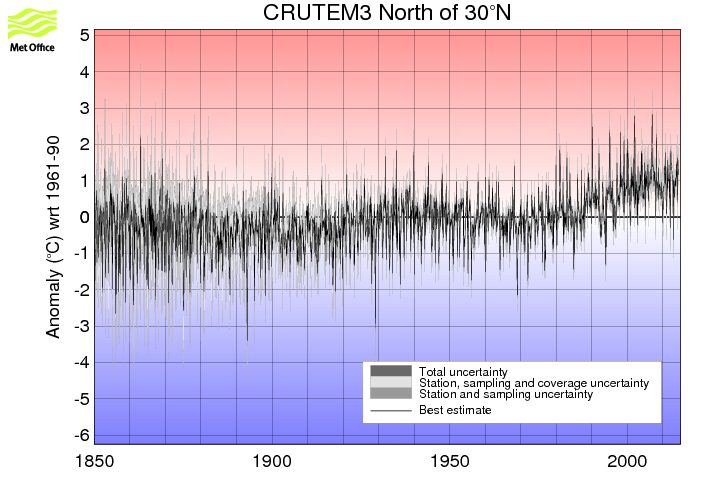
Task: Click the x-axis label 1900
Action: [x=272, y=461]
